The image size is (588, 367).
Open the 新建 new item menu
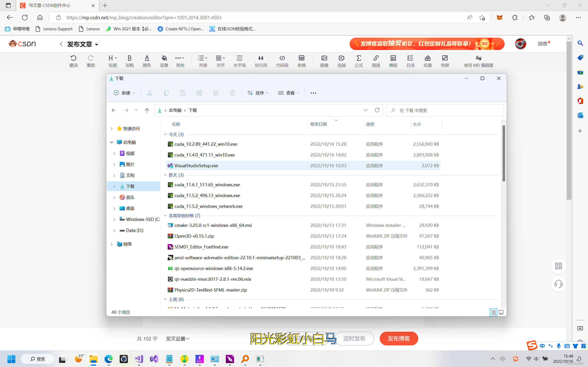pos(124,93)
